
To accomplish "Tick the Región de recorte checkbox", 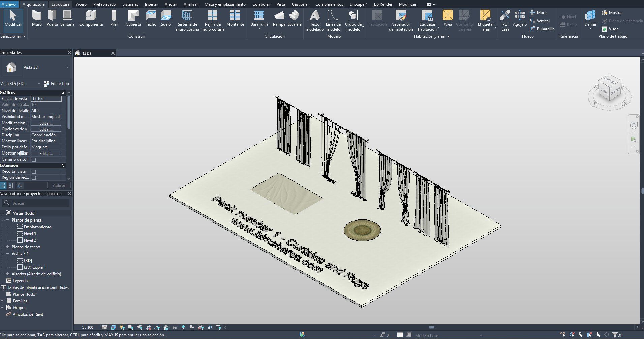I will point(34,178).
